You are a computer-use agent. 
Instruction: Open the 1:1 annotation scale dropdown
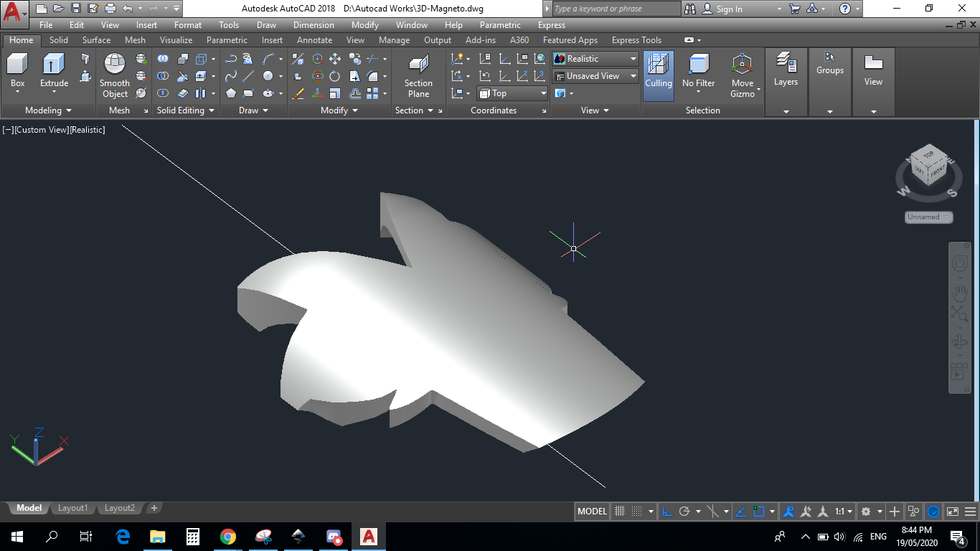coord(843,512)
